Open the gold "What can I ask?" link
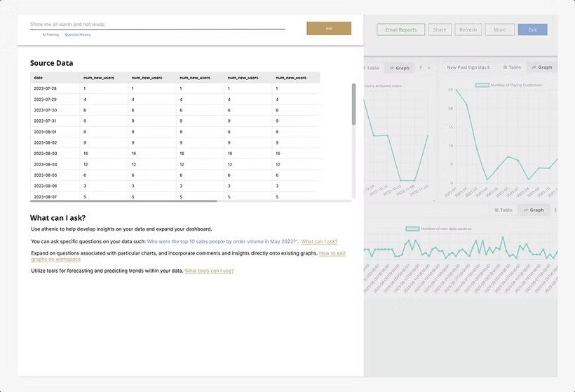 319,241
